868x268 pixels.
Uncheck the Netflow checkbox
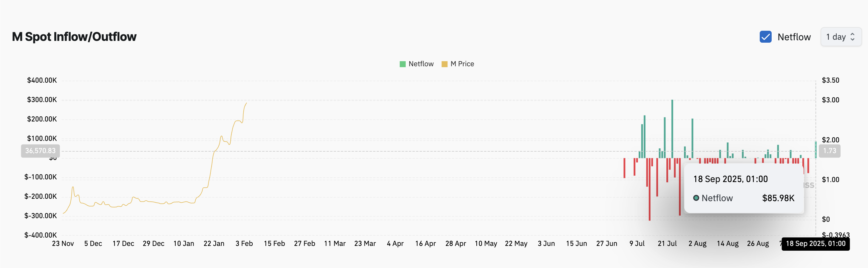click(765, 37)
